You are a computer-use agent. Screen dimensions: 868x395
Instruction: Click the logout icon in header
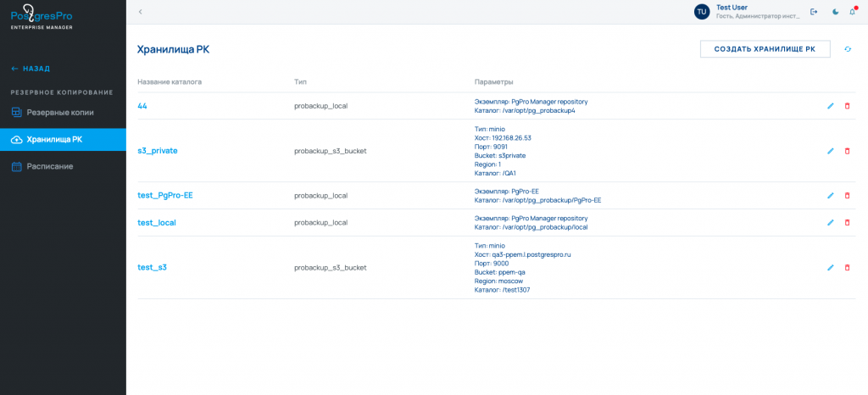coord(814,12)
